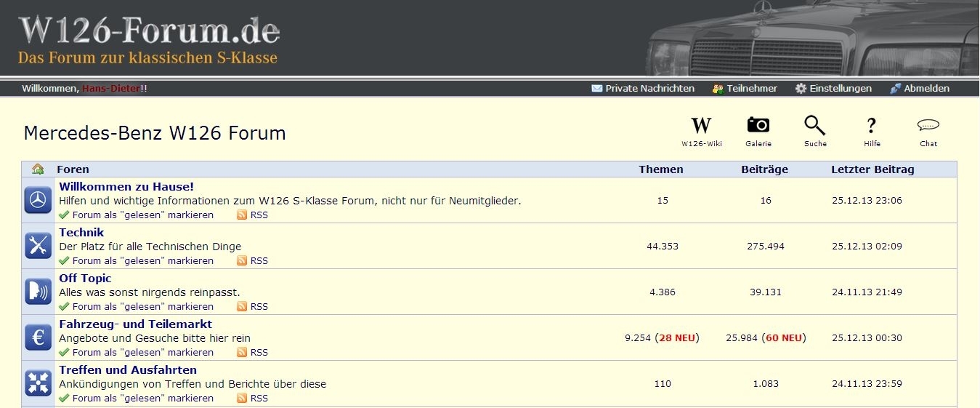
Task: Mark Fahrzeug- und Teilemarkt forum as gelesen
Action: pos(143,352)
